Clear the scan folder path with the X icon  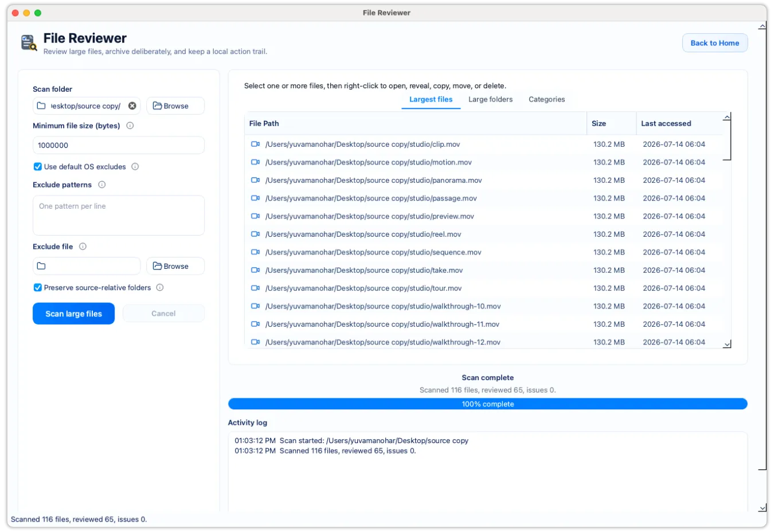pyautogui.click(x=132, y=106)
